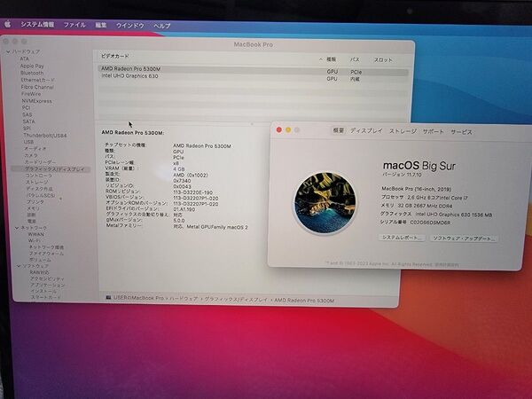Select Apple Pay in the sidebar

pos(32,66)
